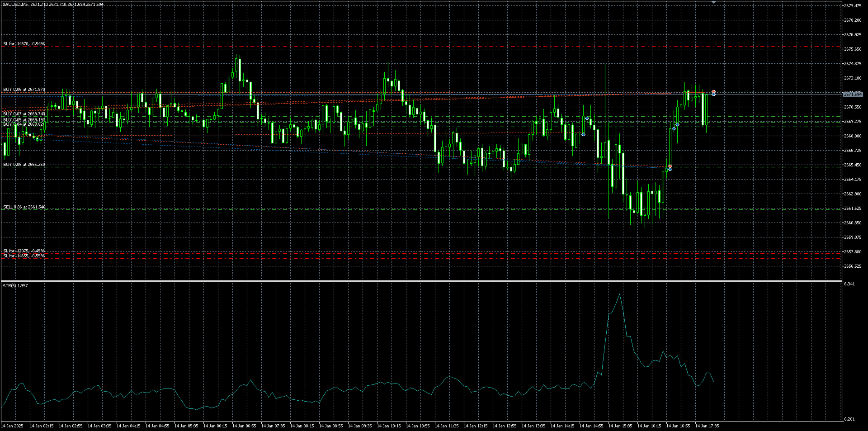The width and height of the screenshot is (868, 431).
Task: Click the '14 Jan 06:15' time label
Action: pos(215,426)
